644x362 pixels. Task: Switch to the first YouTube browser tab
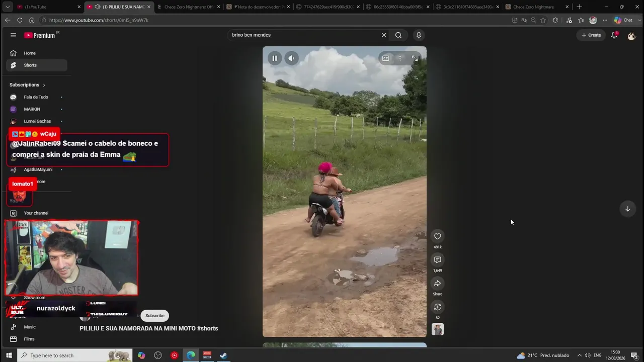tap(49, 7)
